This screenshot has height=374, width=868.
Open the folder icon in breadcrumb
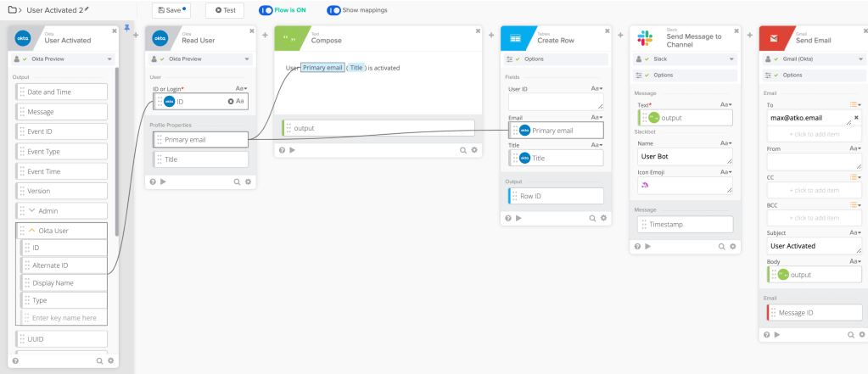(12, 9)
